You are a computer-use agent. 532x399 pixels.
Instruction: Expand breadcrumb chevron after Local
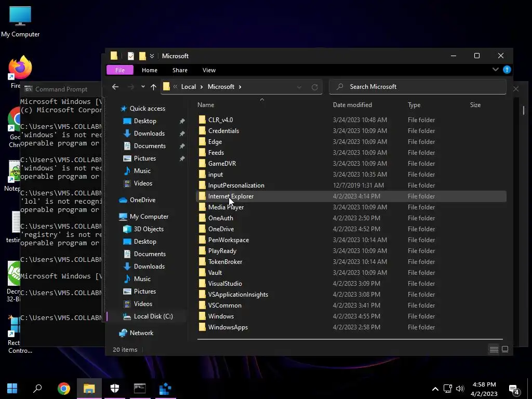202,87
